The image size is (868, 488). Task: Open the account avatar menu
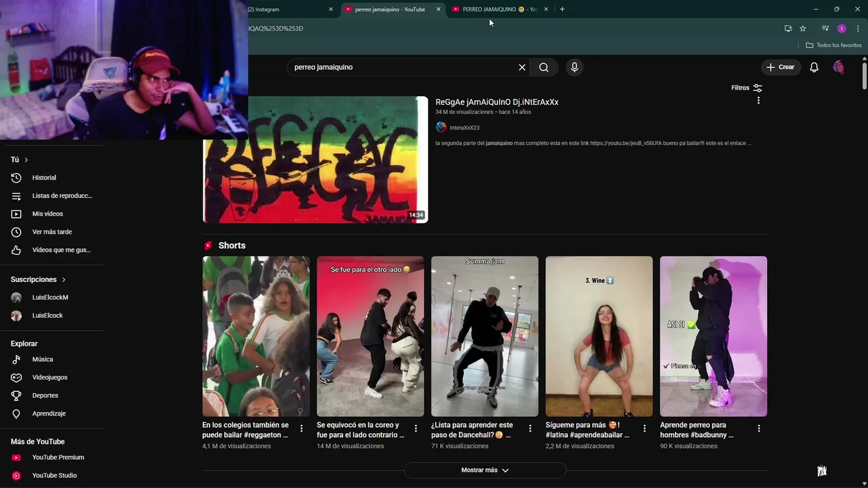[839, 67]
